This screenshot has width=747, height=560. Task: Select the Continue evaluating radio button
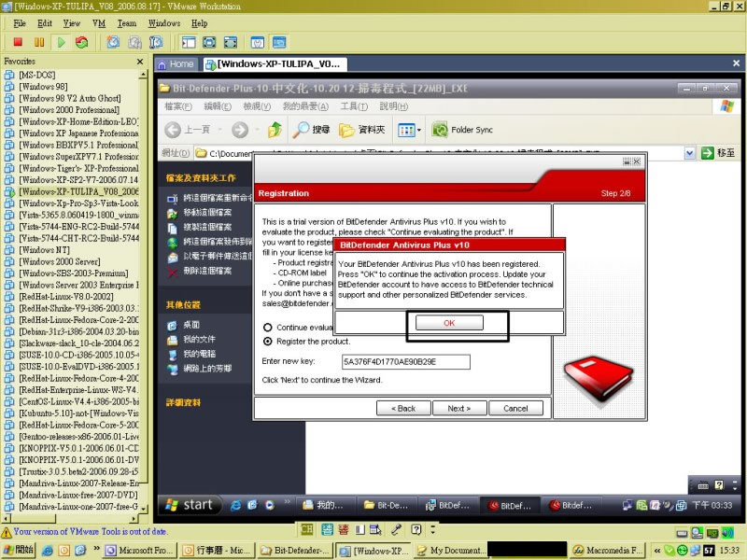tap(268, 328)
